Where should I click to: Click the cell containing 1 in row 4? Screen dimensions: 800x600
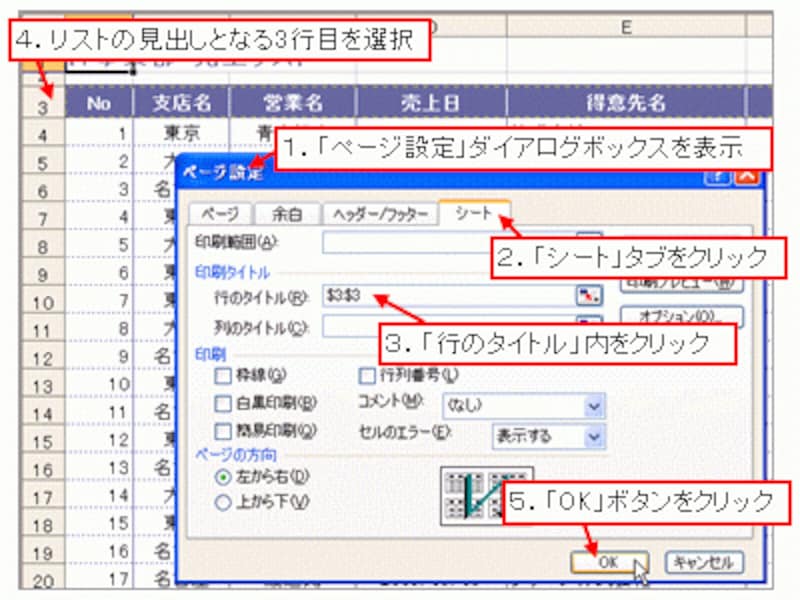[x=99, y=134]
